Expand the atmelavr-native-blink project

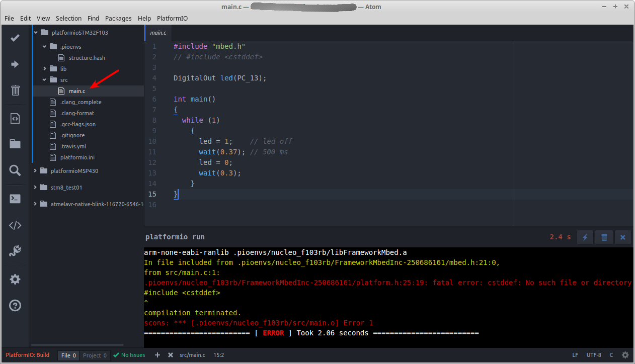(35, 204)
